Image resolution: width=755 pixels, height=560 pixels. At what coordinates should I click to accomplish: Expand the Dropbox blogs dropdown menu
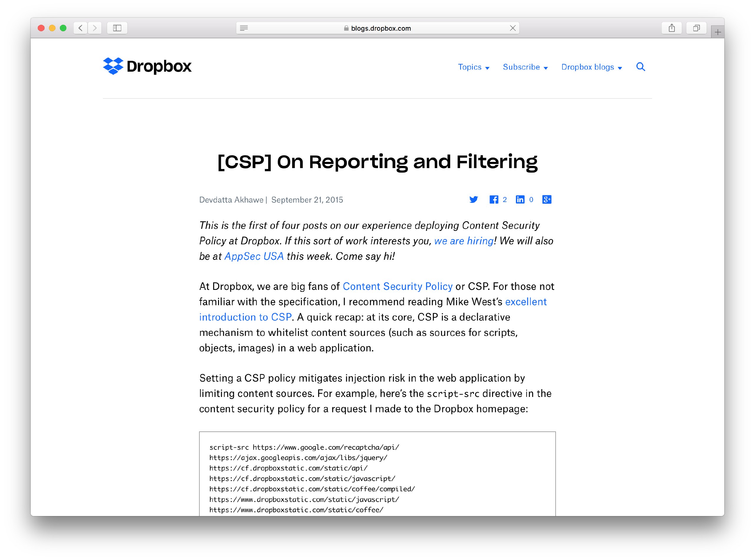pyautogui.click(x=592, y=67)
